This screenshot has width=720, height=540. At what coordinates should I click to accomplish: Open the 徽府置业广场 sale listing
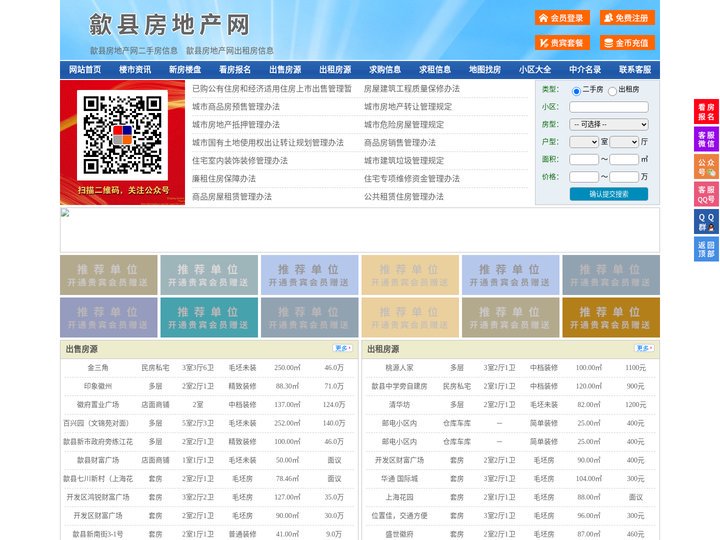98,405
